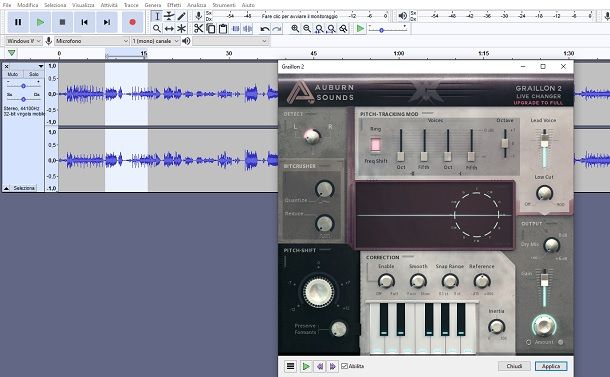
Task: Zoom in with the plus magnifier
Action: [x=295, y=28]
